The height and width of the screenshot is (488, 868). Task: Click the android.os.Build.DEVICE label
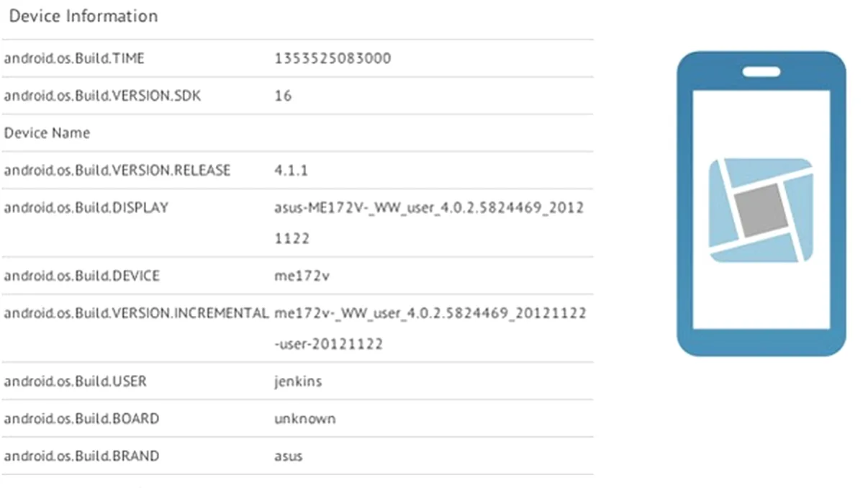click(82, 276)
